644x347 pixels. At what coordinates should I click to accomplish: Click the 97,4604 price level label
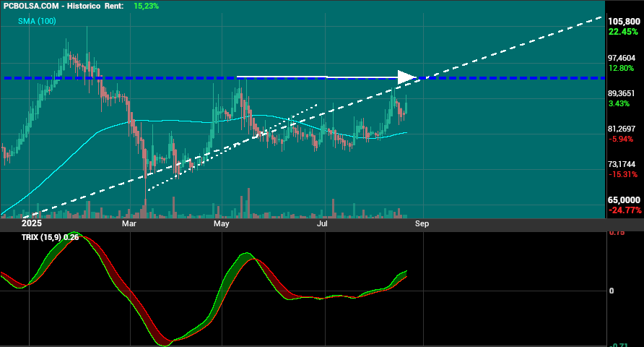tap(622, 58)
